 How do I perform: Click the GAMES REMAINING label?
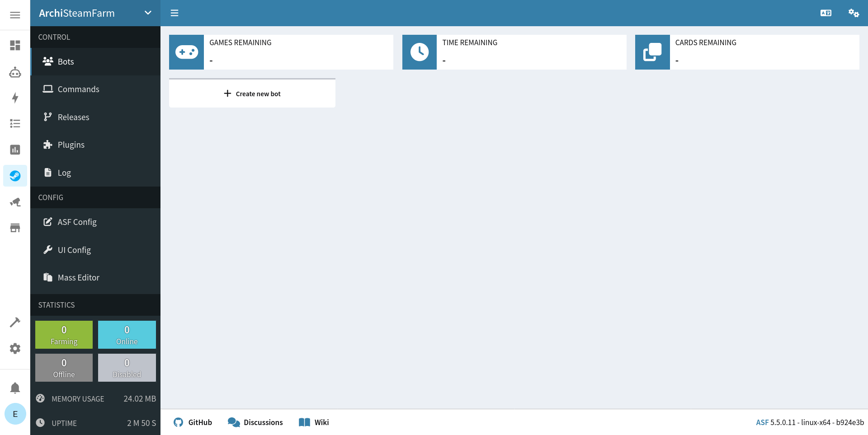[241, 42]
